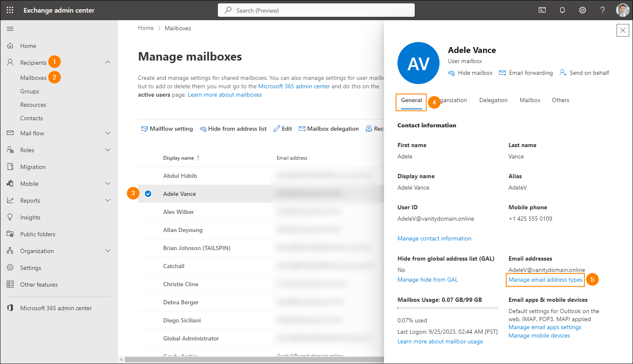This screenshot has height=364, width=633.
Task: Sort by Display name column header
Action: coord(181,158)
